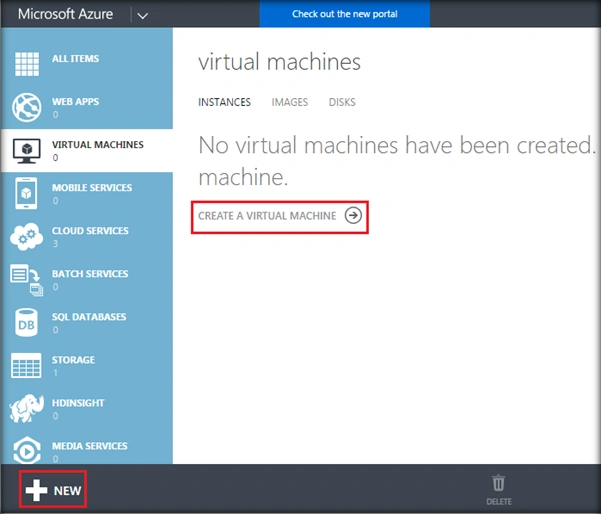Open SQL Databases label in sidebar

pyautogui.click(x=89, y=317)
